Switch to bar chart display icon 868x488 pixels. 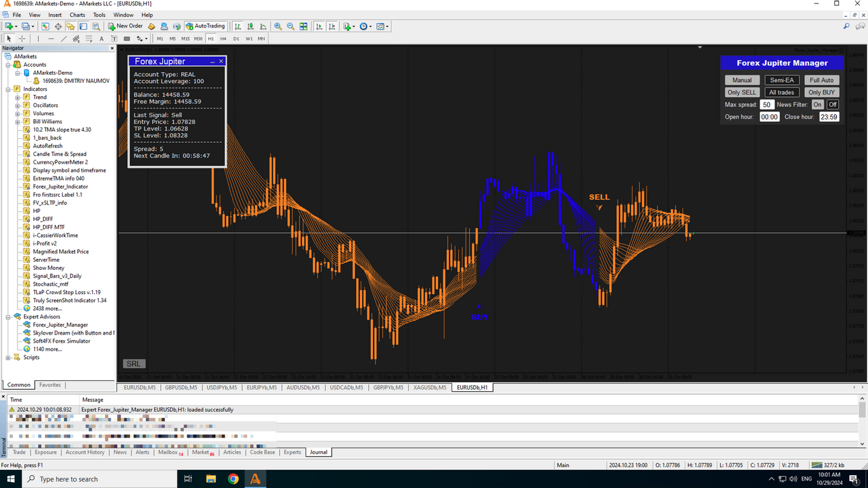pos(238,26)
